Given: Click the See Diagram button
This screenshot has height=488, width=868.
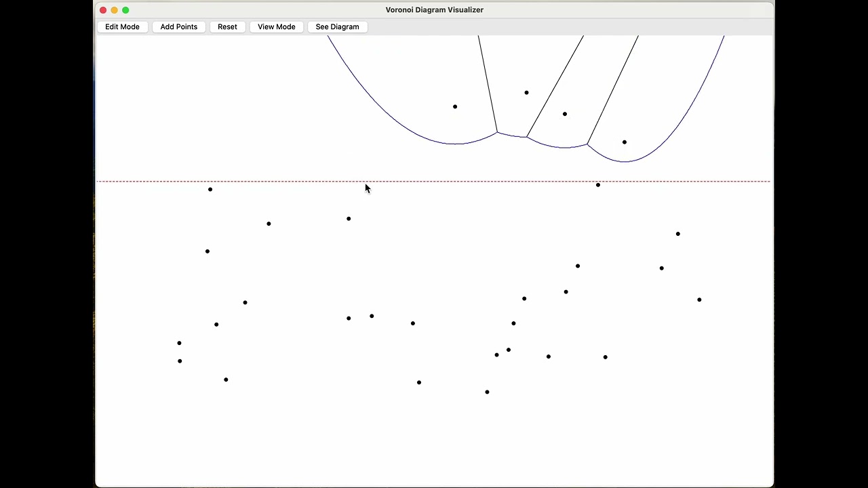Looking at the screenshot, I should 337,26.
